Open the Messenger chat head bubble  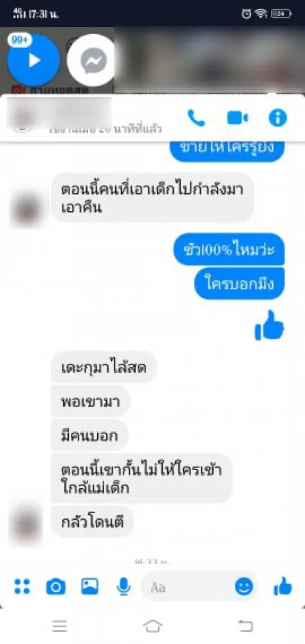(93, 60)
